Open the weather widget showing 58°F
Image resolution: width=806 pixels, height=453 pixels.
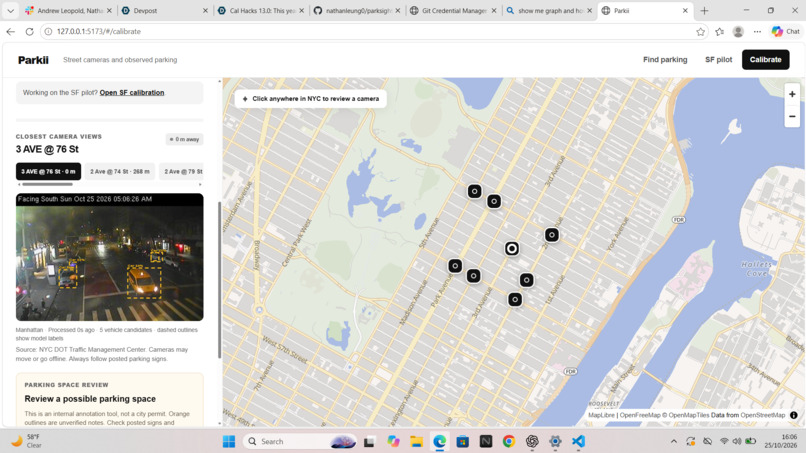27,441
